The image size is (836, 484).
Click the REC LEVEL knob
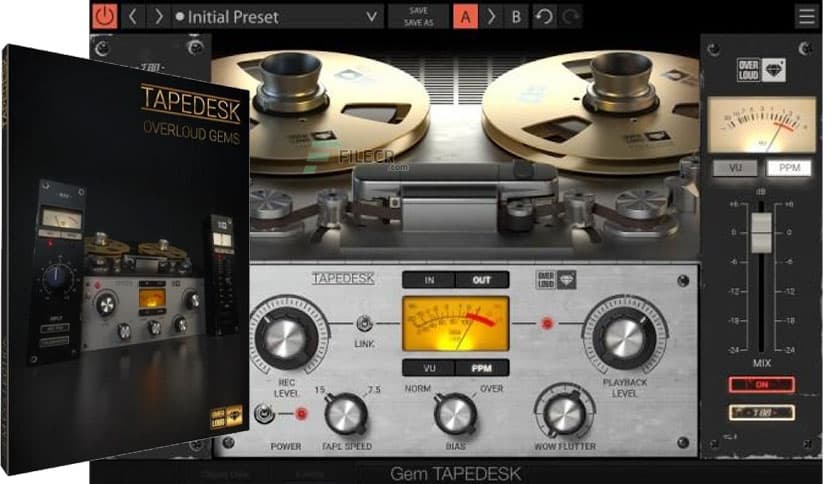[x=286, y=337]
